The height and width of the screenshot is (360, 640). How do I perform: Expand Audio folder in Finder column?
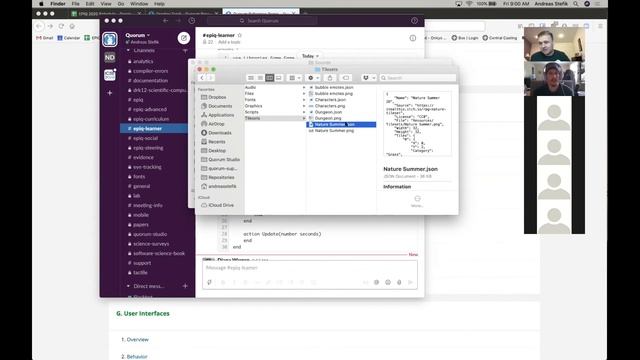(304, 87)
